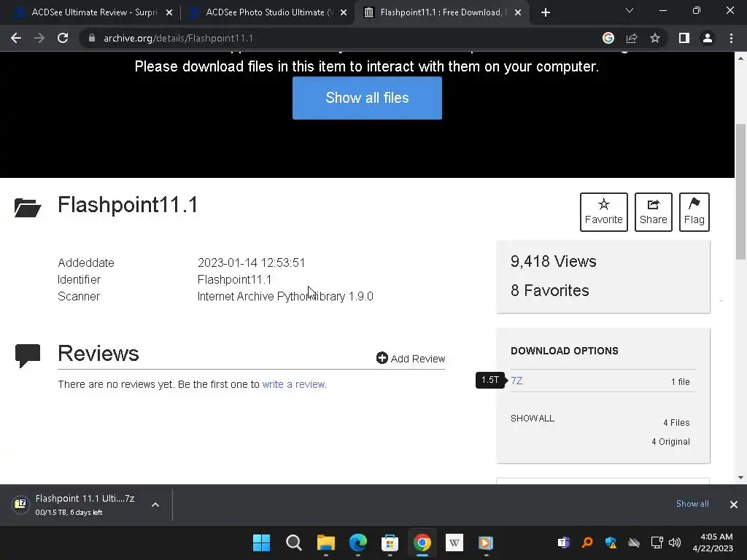Click the OneDrive cloud tray icon
This screenshot has width=747, height=560.
[x=634, y=542]
